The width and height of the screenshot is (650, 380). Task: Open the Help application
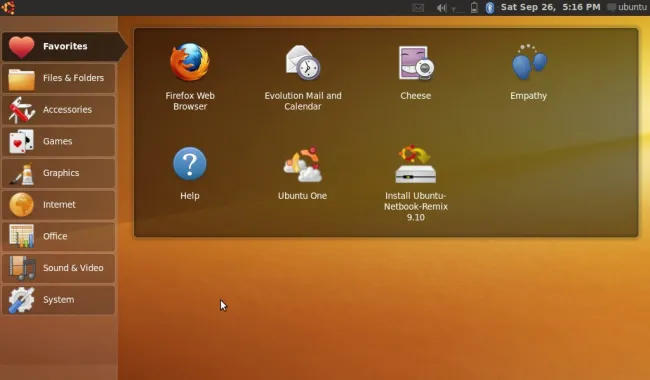190,173
